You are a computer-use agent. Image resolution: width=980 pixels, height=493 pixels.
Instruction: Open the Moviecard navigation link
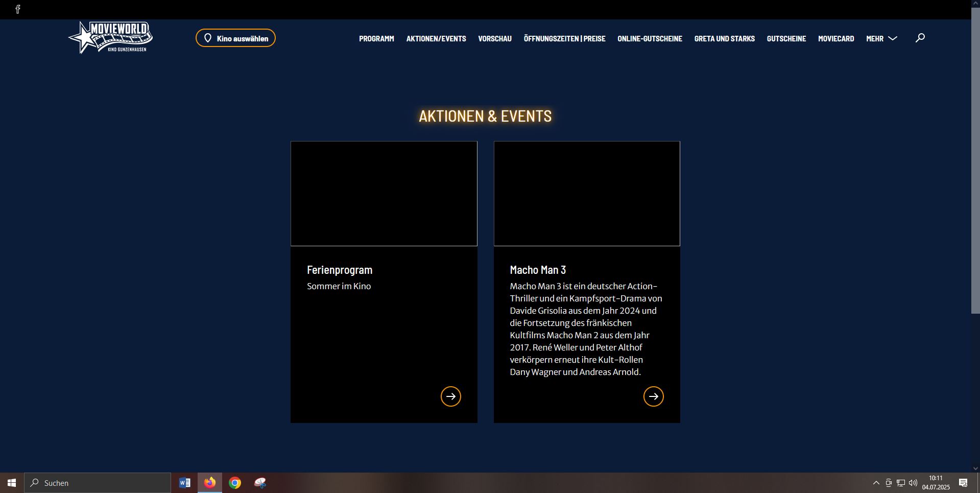point(836,39)
